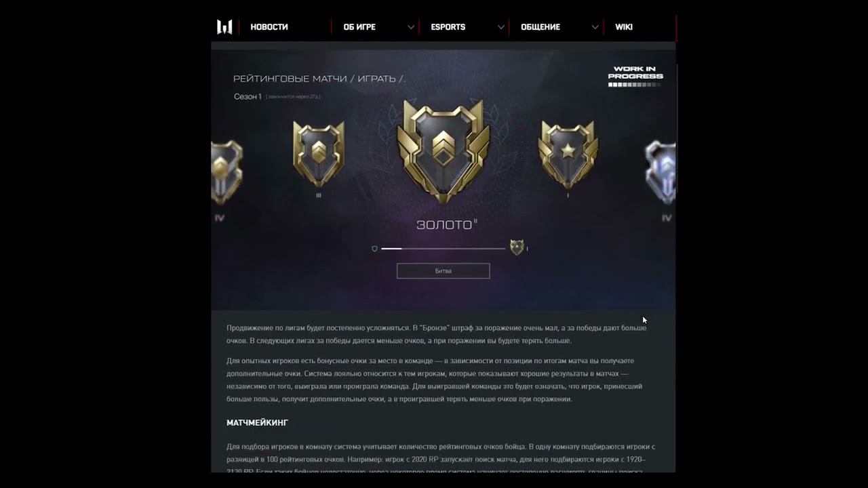The height and width of the screenshot is (488, 868).
Task: Select the Gold I star badge
Action: coord(568,154)
